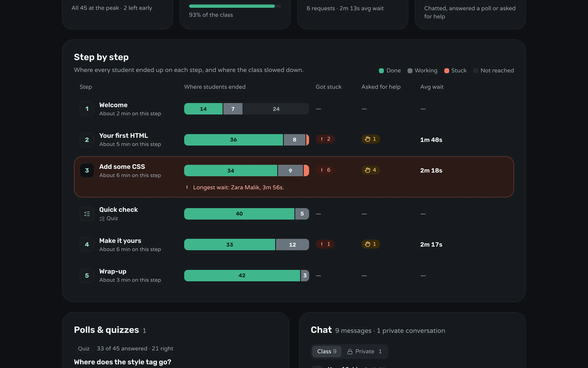
Task: Switch to the Private chat tab
Action: (x=364, y=351)
